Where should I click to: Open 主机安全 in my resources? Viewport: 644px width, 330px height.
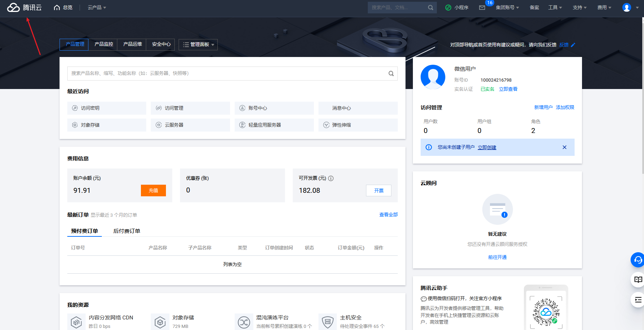tap(328, 321)
